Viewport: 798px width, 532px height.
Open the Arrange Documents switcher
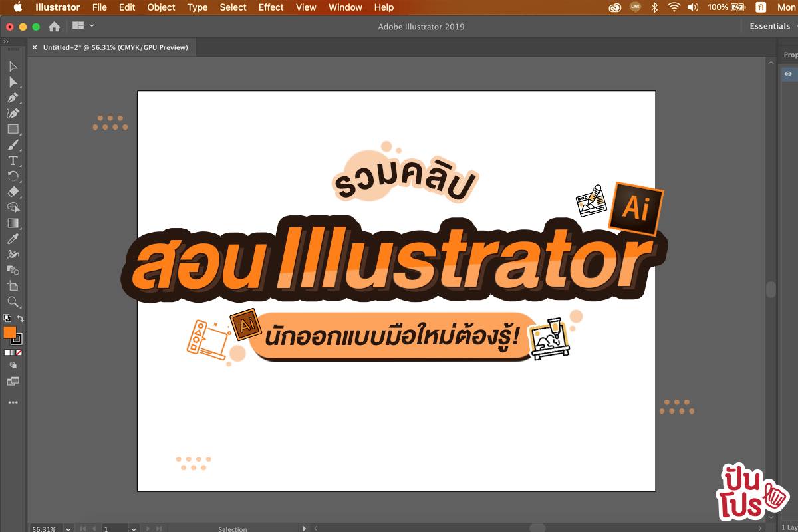[x=78, y=25]
